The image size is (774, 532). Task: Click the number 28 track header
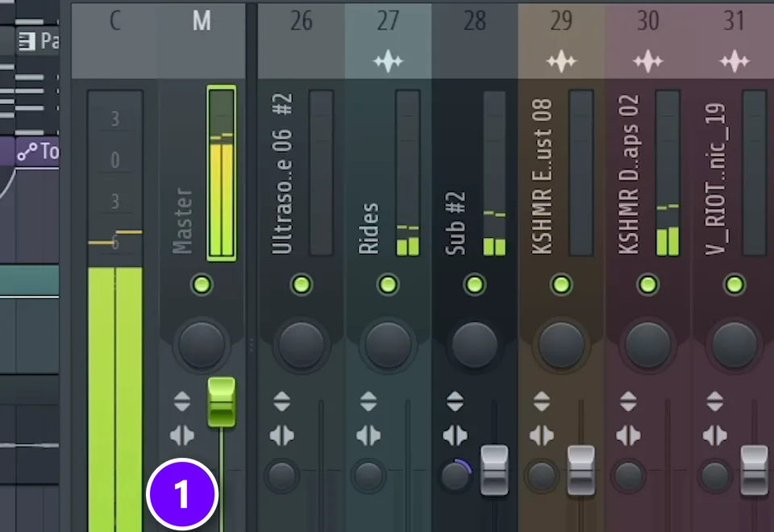click(x=475, y=41)
